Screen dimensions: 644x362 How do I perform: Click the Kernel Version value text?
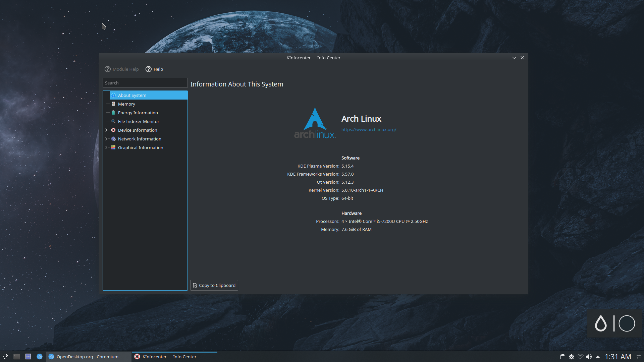pos(362,190)
